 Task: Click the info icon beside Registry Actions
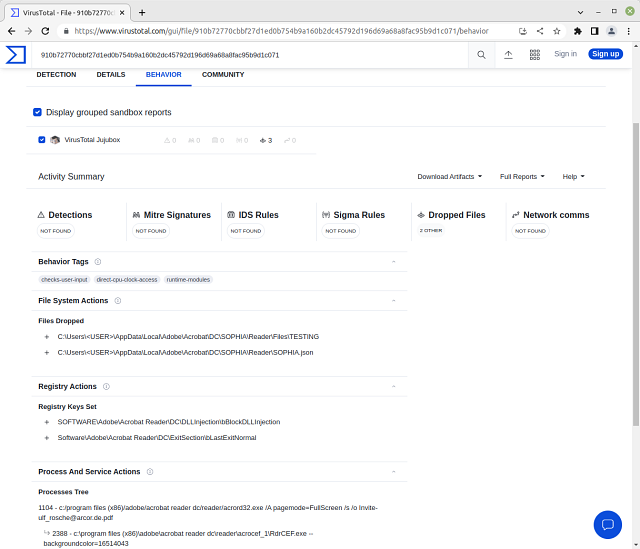[x=107, y=387]
